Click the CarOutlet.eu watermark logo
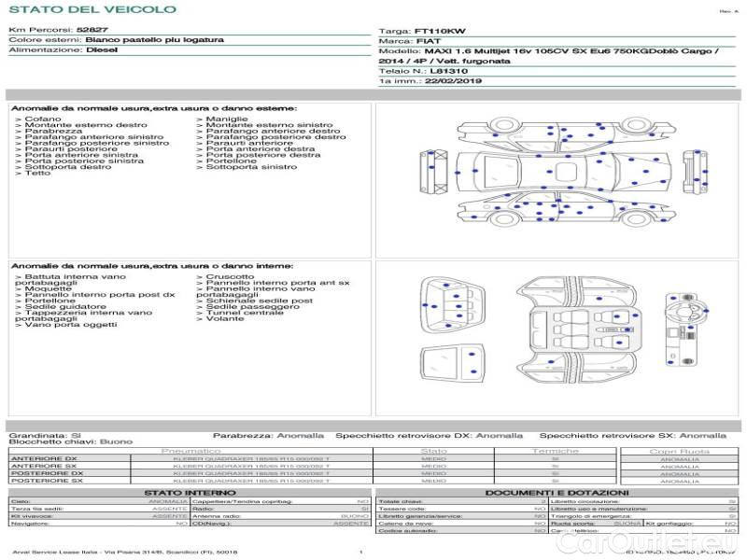This screenshot has width=747, height=560. 648,542
